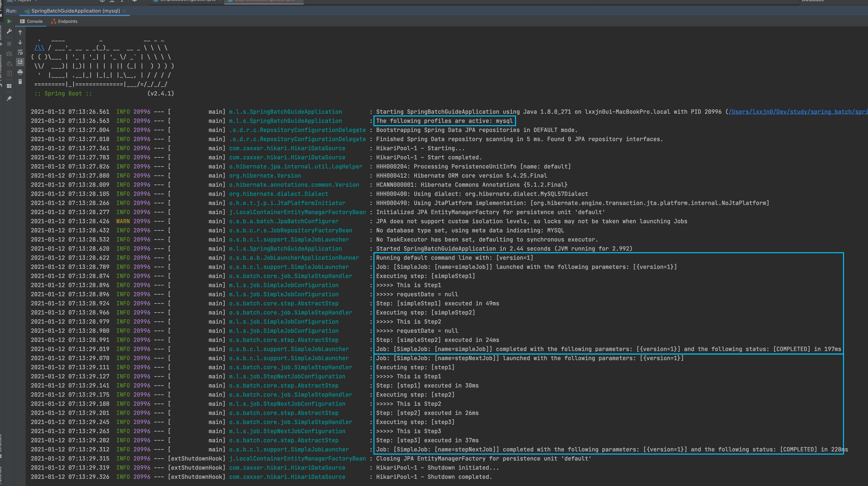Click 'o.s.b.a.b.JobLauncherApplicationRunner' logger name
The width and height of the screenshot is (868, 486).
coord(294,258)
